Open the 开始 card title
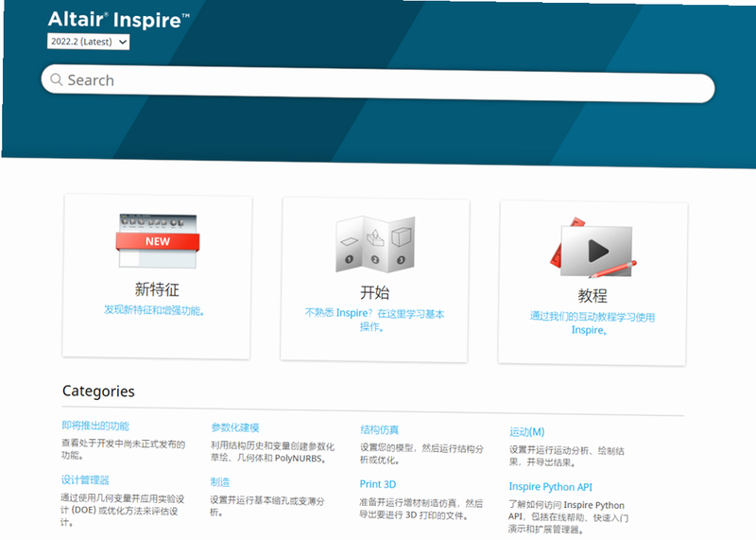Viewport: 756px width, 540px height. coord(374,292)
